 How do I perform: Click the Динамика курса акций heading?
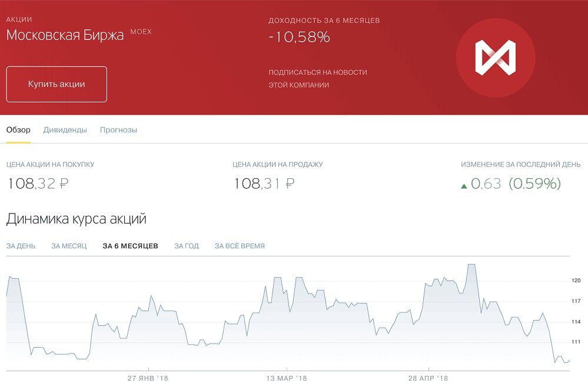click(76, 219)
